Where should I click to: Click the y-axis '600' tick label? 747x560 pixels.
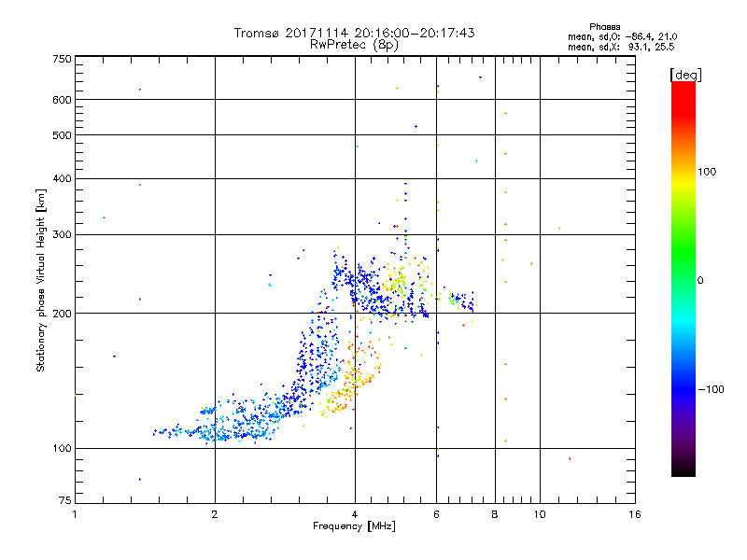(62, 100)
